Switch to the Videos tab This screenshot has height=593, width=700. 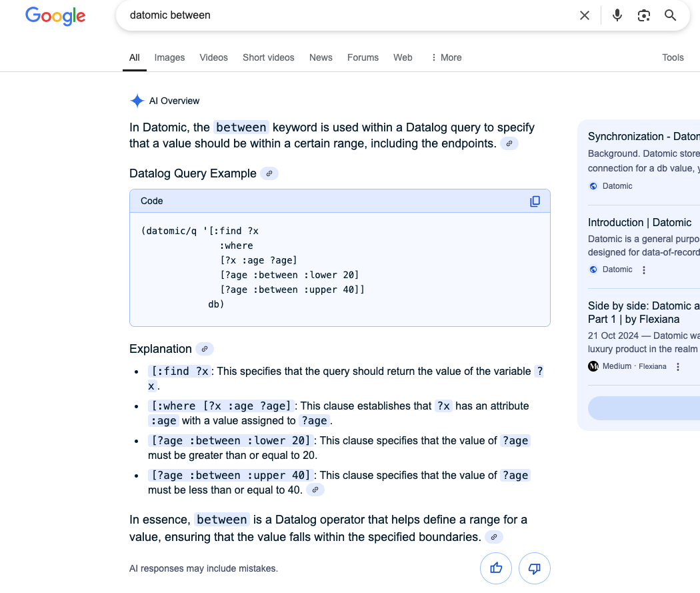(x=213, y=57)
